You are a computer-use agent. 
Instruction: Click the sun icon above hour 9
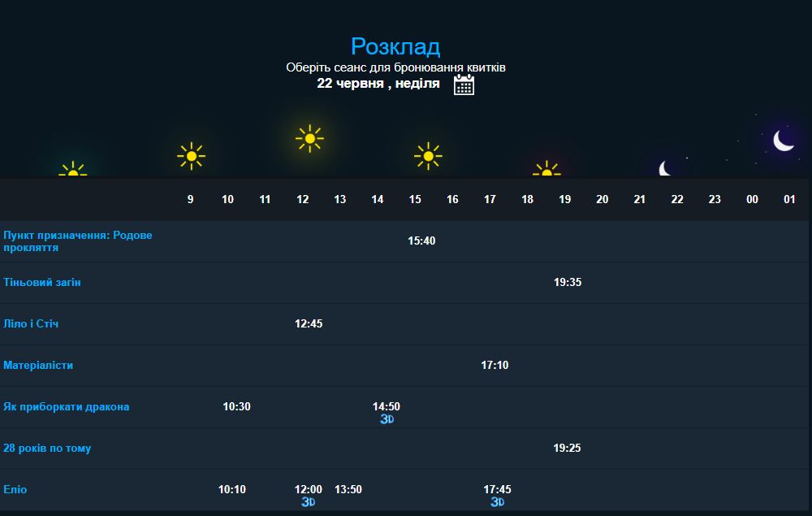pos(191,155)
